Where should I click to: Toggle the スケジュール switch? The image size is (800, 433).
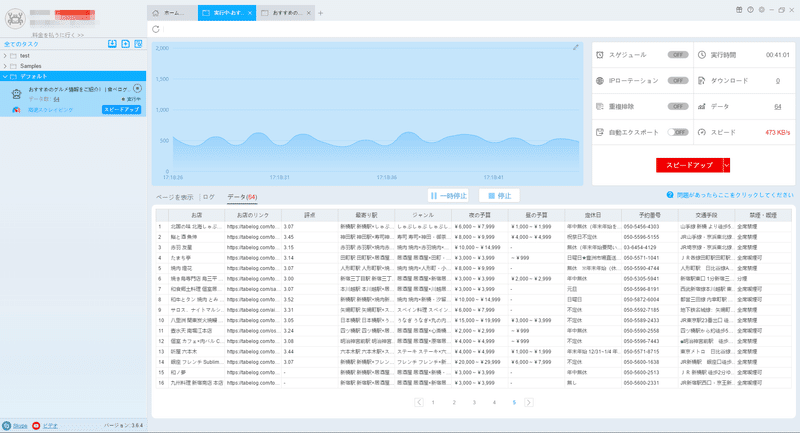pyautogui.click(x=678, y=55)
